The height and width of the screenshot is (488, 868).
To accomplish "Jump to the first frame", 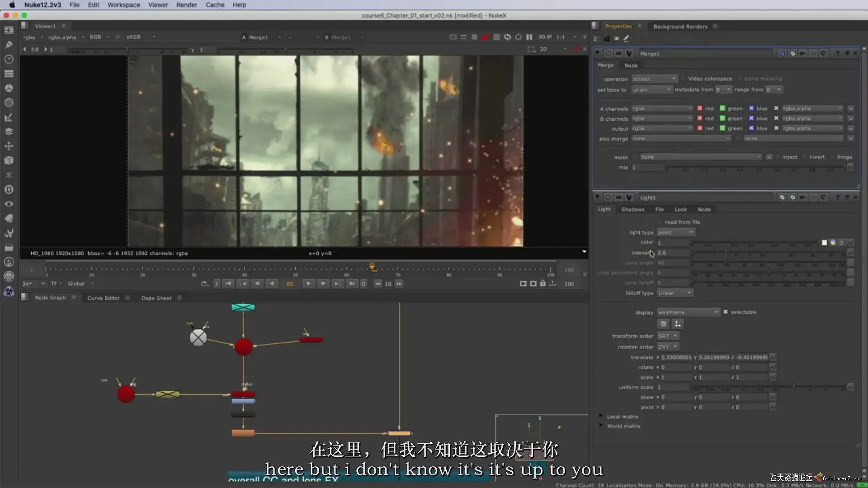I will [x=228, y=284].
